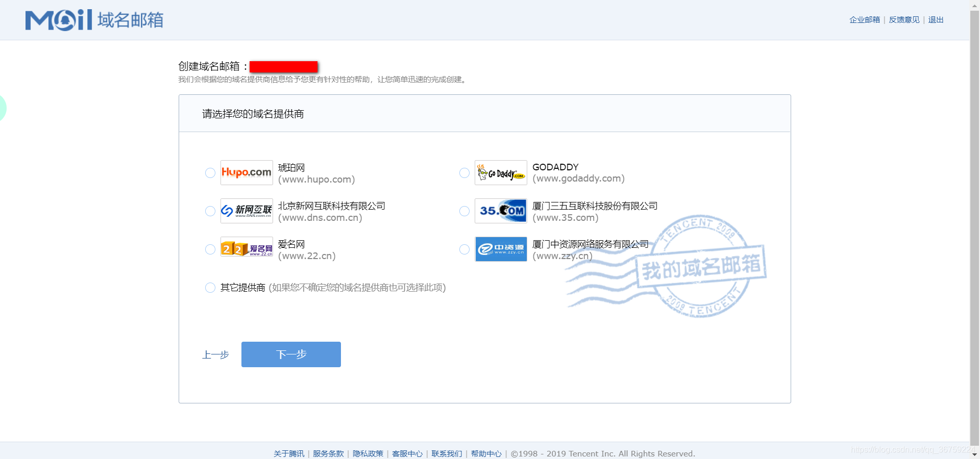Click the 创建域名邮箱 title text
Viewport: 980px width, 459px height.
click(212, 66)
